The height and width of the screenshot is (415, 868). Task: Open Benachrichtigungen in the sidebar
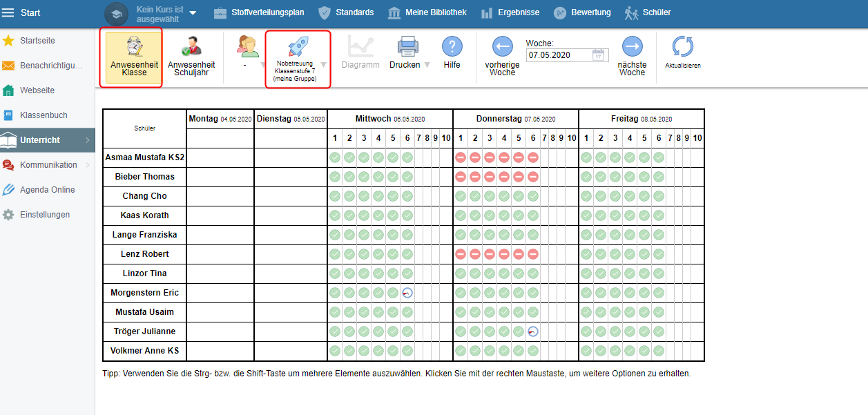[47, 66]
